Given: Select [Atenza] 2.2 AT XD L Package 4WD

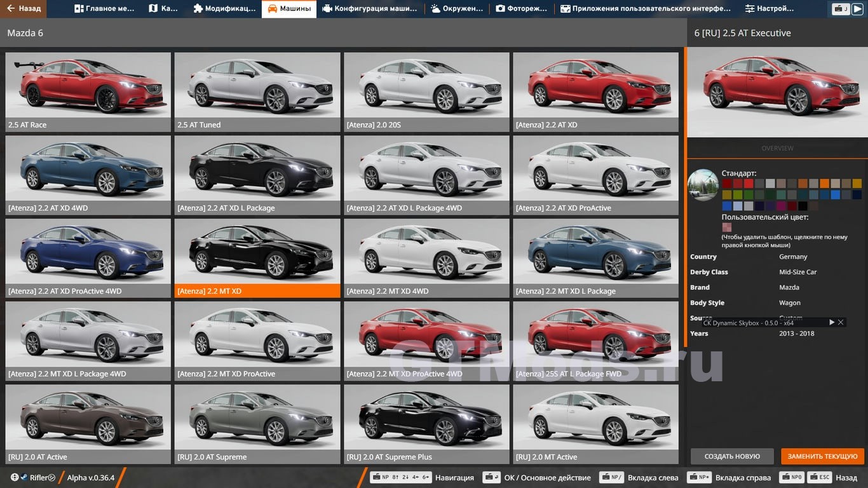Looking at the screenshot, I should (426, 175).
